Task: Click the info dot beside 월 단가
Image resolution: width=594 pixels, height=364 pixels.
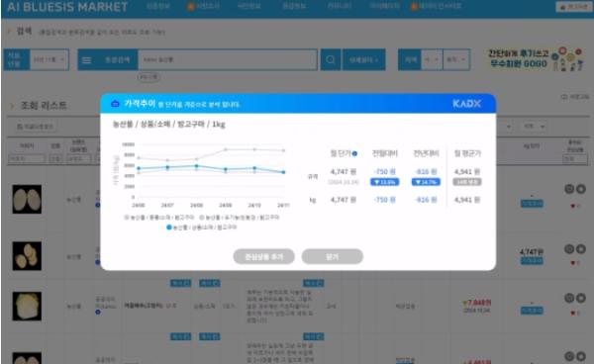Action: tap(354, 153)
